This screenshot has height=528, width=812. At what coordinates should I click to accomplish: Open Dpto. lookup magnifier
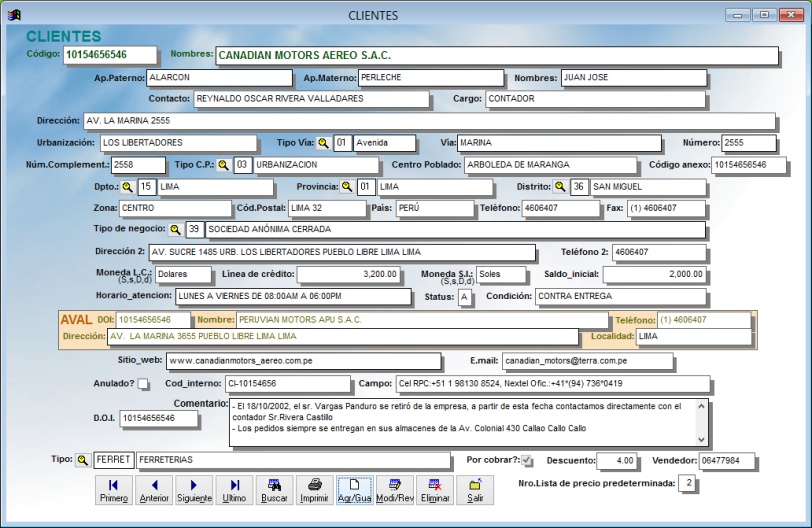click(127, 187)
